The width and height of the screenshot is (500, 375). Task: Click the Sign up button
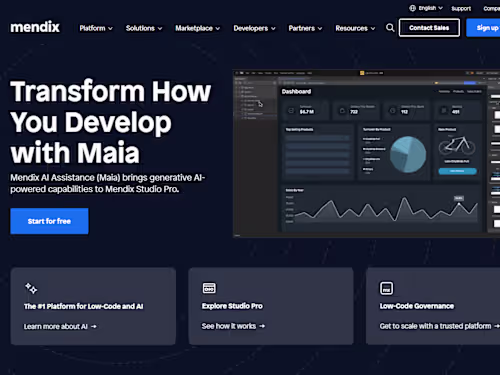pyautogui.click(x=483, y=28)
